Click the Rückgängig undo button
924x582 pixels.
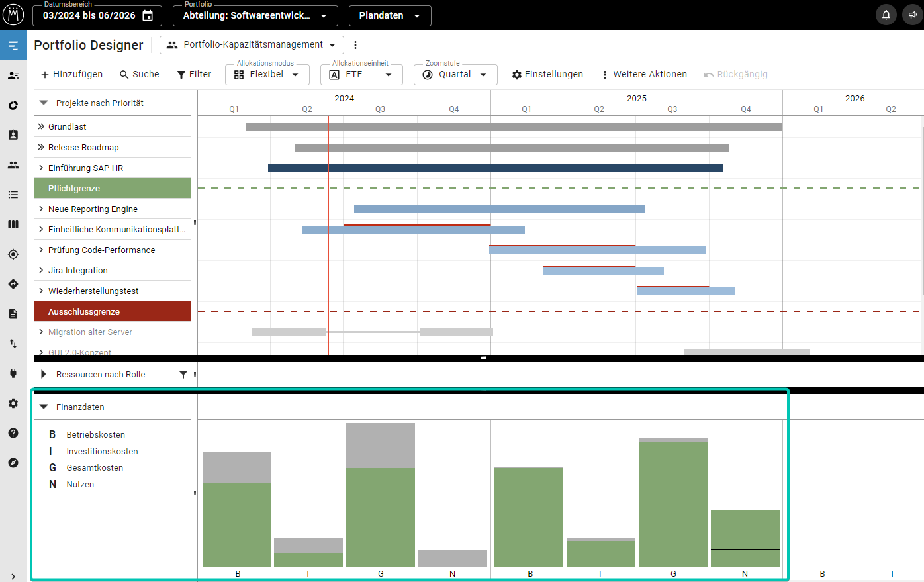[x=735, y=74]
